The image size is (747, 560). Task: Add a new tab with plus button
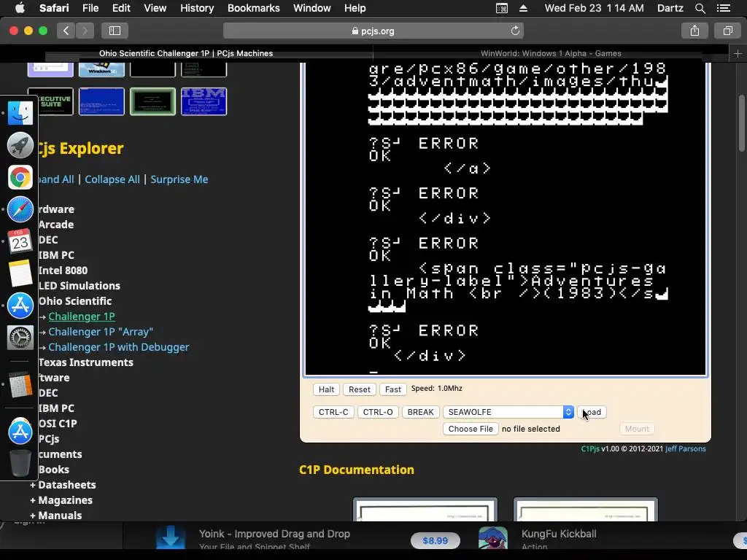738,53
